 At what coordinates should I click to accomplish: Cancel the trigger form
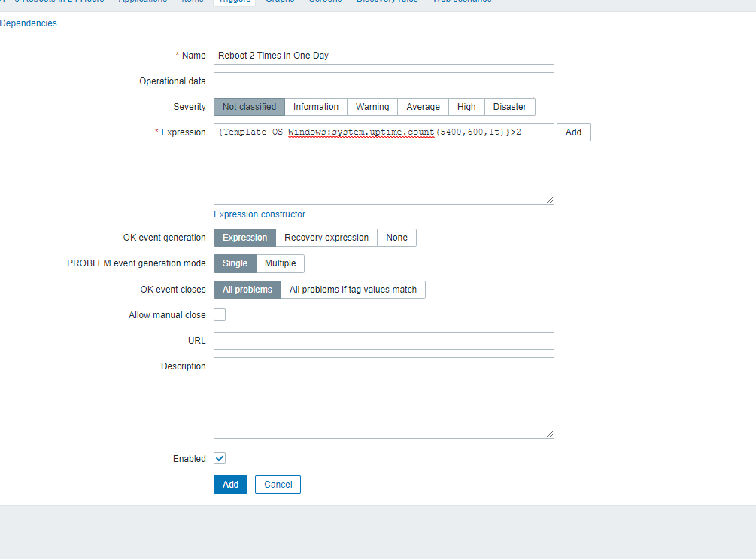pos(278,485)
